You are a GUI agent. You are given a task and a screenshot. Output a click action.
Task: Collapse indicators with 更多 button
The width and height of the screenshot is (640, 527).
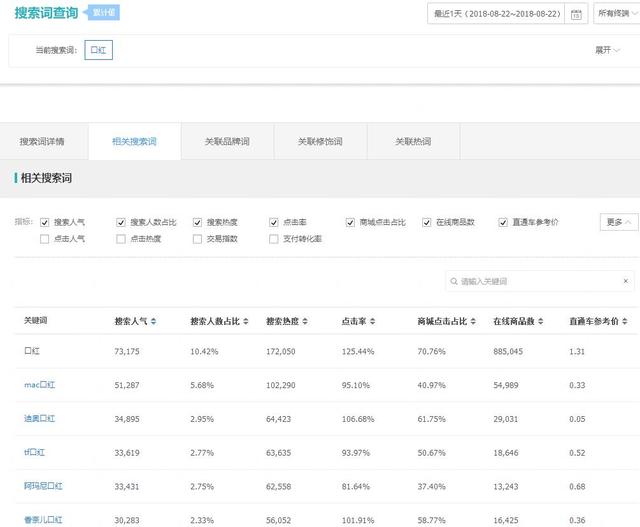click(619, 222)
